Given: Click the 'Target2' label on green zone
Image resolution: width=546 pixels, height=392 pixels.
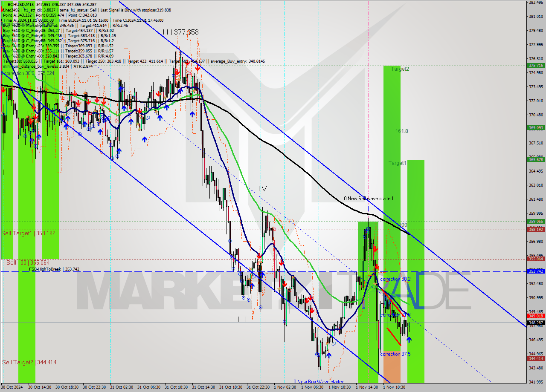Looking at the screenshot, I should (x=400, y=69).
